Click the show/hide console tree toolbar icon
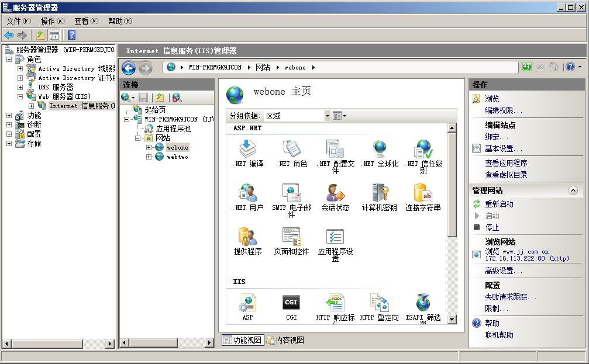Image resolution: width=589 pixels, height=364 pixels. click(54, 35)
